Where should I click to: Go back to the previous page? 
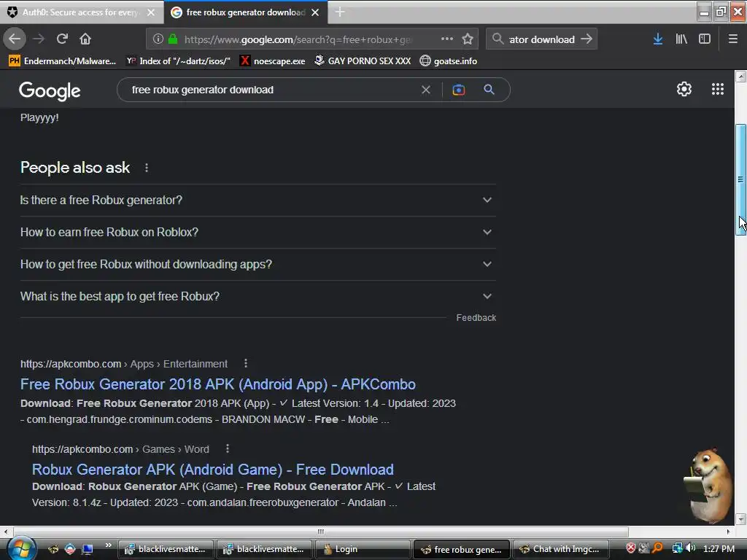15,39
